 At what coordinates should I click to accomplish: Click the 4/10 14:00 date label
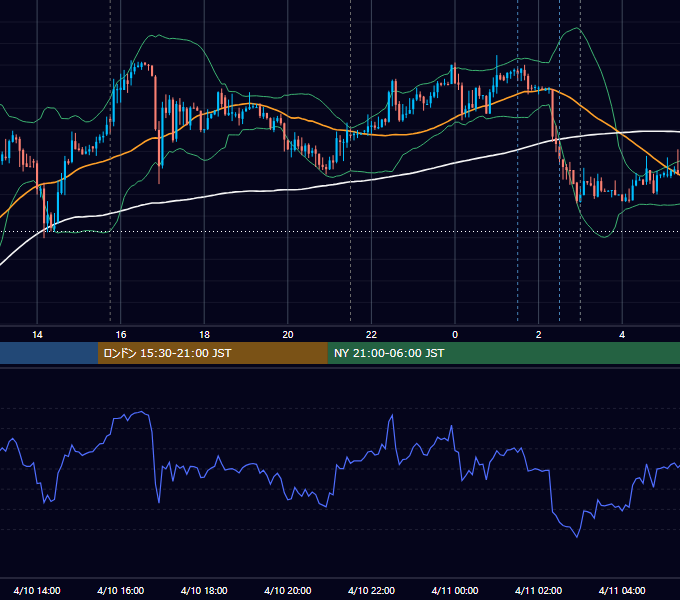click(37, 590)
